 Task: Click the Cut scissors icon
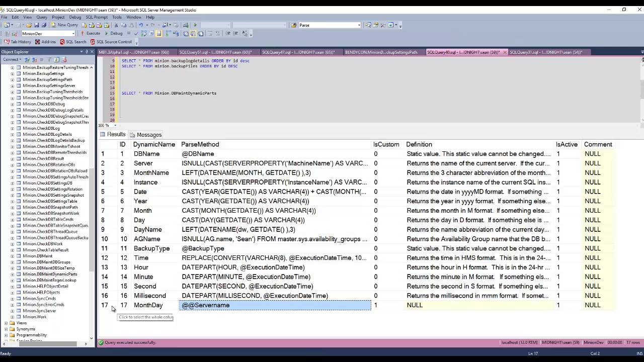(116, 25)
